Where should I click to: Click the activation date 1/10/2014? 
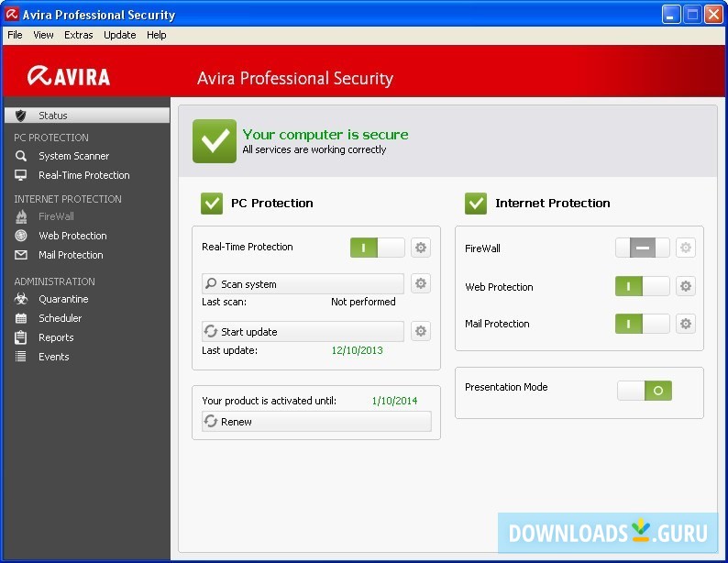coord(394,401)
